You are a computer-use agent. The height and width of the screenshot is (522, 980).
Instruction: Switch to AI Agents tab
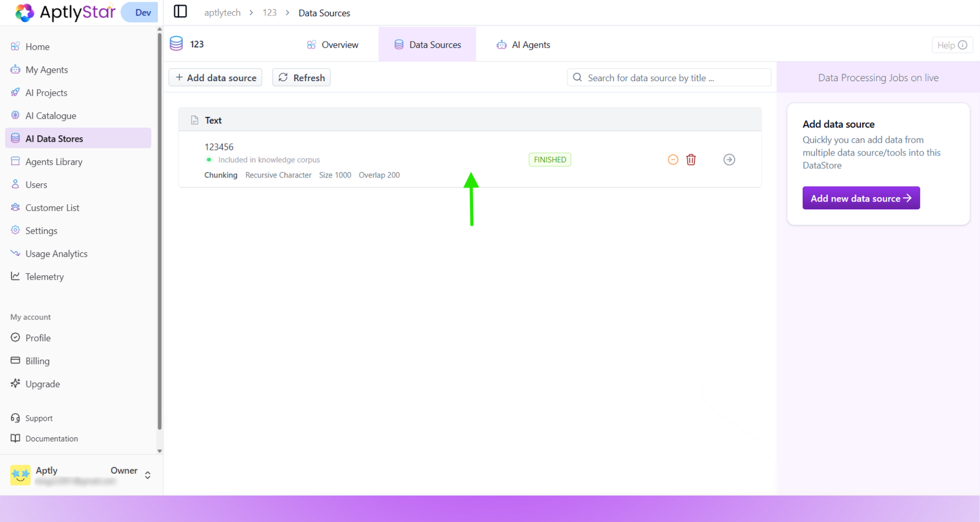coord(523,45)
